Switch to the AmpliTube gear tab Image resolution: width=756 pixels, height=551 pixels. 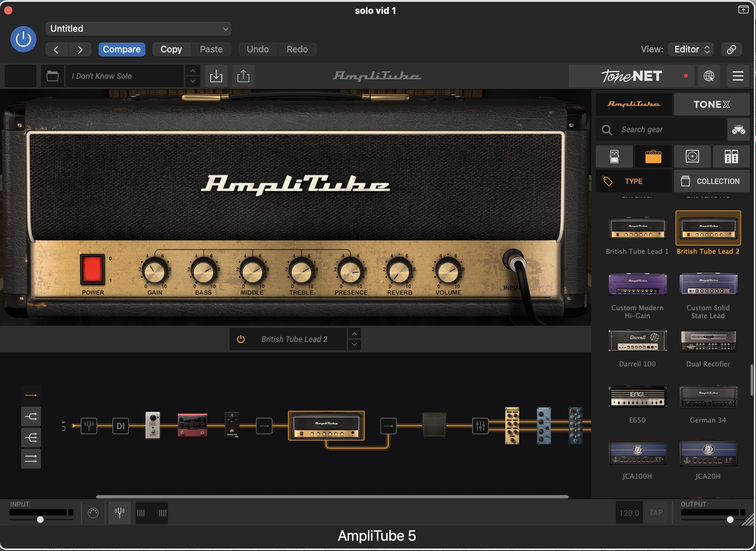pos(634,104)
